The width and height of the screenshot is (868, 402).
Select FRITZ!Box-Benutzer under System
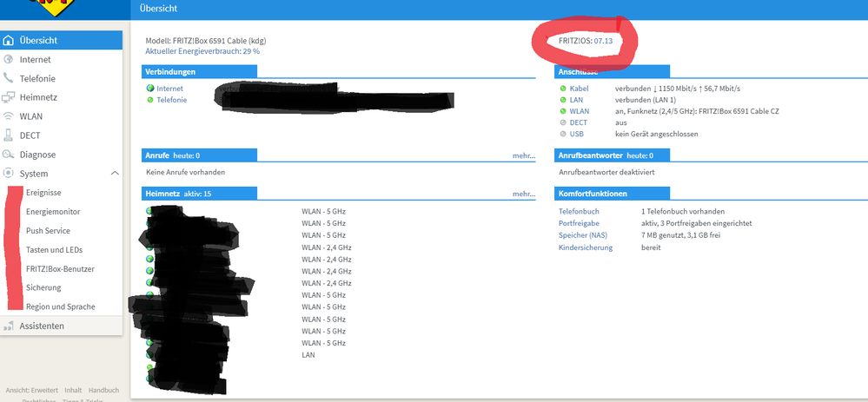coord(60,269)
